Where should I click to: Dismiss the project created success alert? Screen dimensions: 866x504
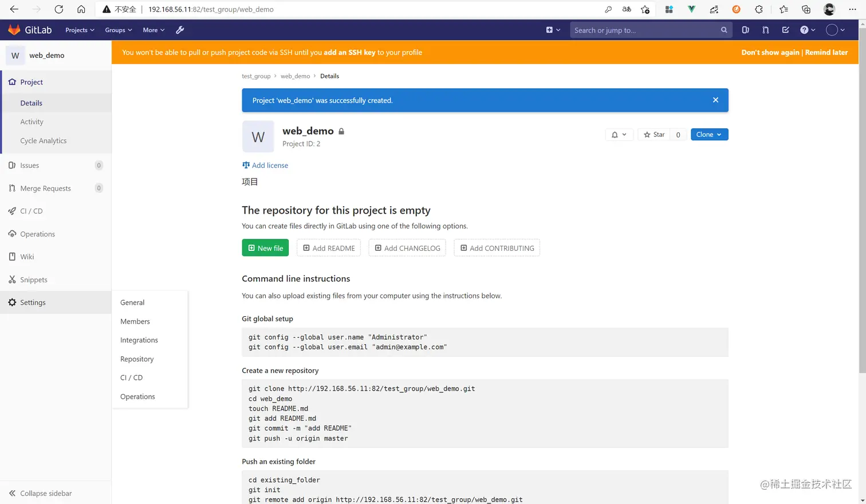715,100
